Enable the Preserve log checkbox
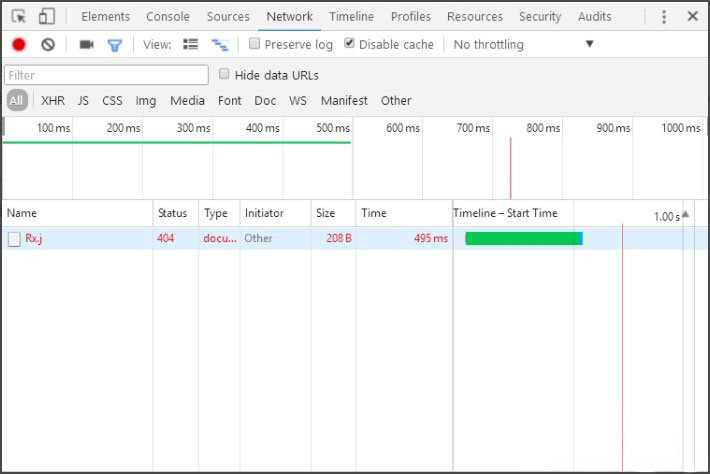 click(254, 43)
